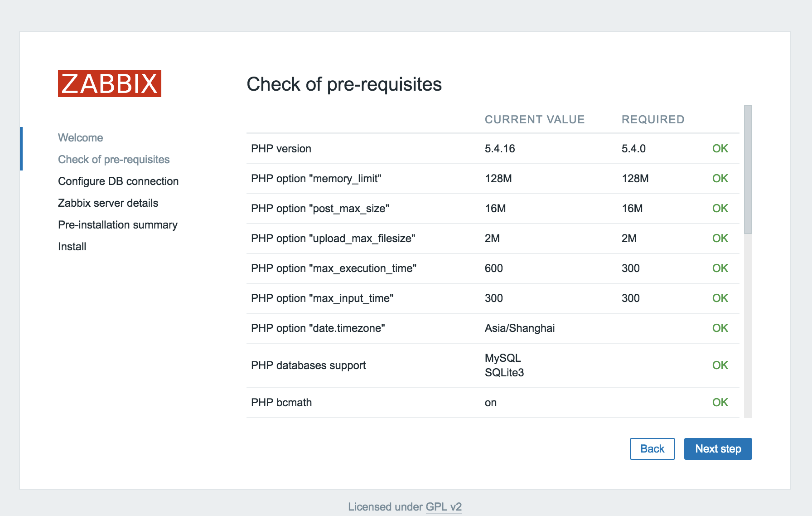This screenshot has height=516, width=812.
Task: Click the Asia/Shanghai timezone value
Action: 520,328
